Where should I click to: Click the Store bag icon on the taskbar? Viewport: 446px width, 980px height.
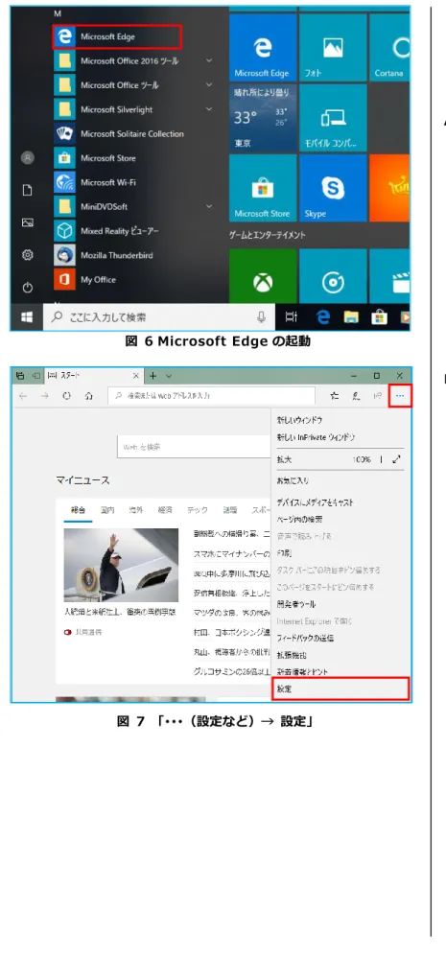coord(379,317)
